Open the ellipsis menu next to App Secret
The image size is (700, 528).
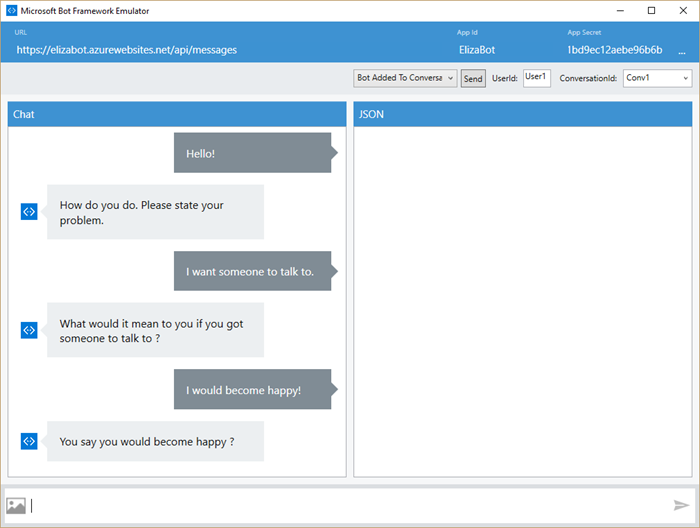click(x=682, y=52)
